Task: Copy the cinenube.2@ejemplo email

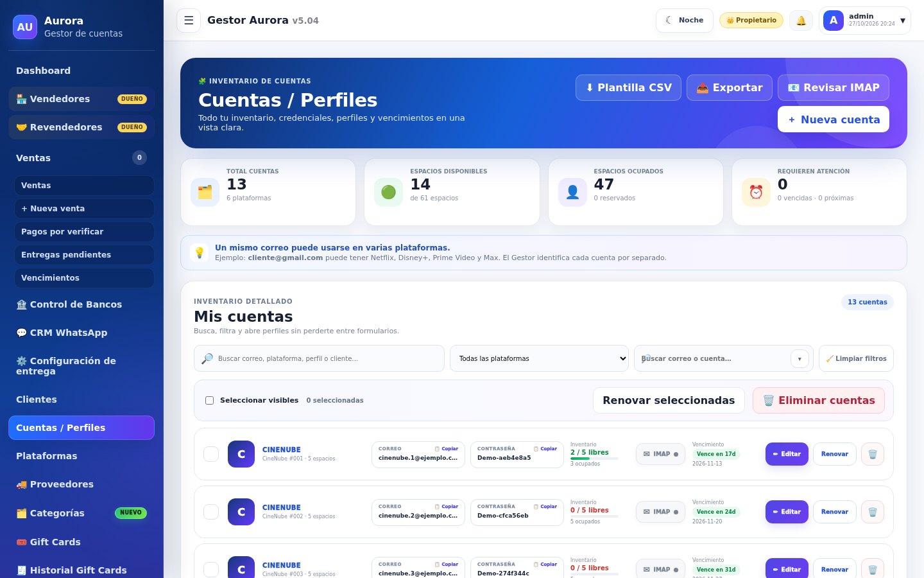Action: [x=447, y=507]
